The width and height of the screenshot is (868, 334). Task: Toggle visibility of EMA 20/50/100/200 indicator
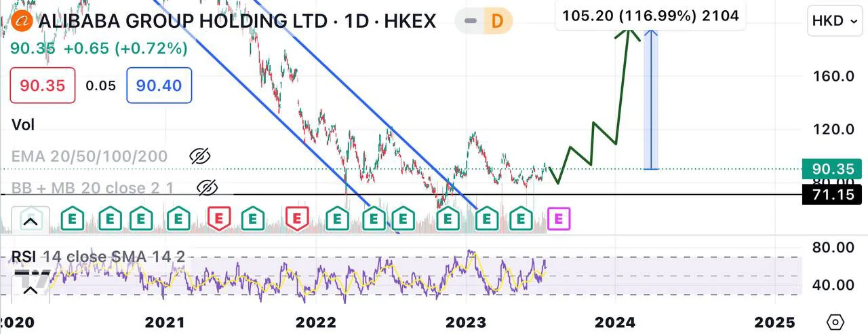[x=199, y=157]
